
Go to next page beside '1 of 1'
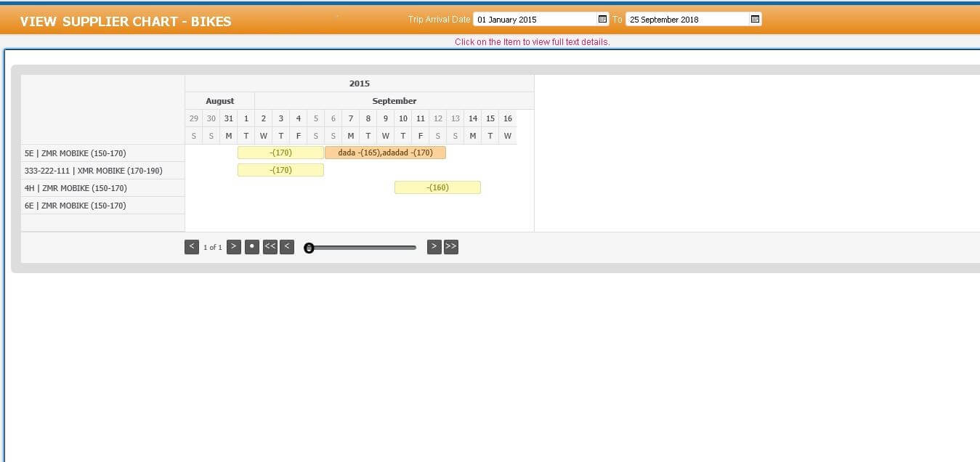[x=233, y=247]
